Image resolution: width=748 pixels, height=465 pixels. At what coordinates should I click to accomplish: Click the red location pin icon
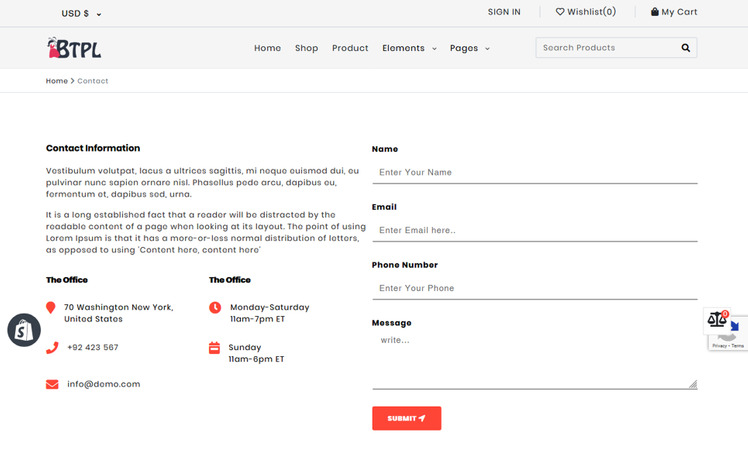tap(51, 308)
